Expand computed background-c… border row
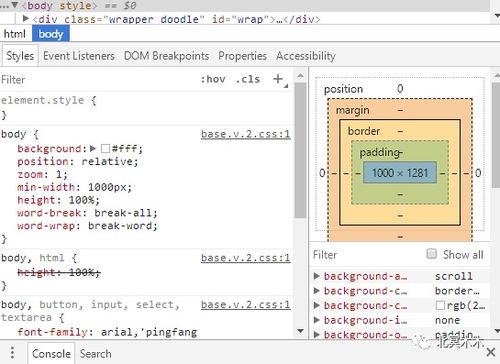The image size is (500, 364). pyautogui.click(x=317, y=291)
